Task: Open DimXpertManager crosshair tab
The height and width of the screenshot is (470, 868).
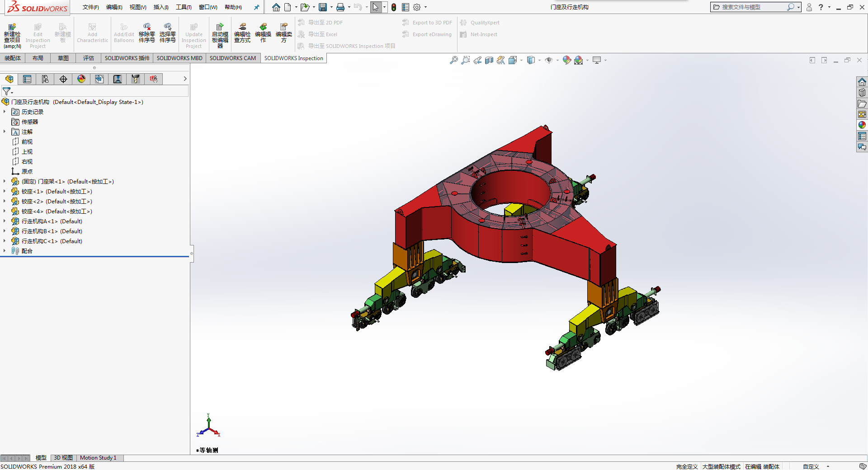Action: coord(63,79)
